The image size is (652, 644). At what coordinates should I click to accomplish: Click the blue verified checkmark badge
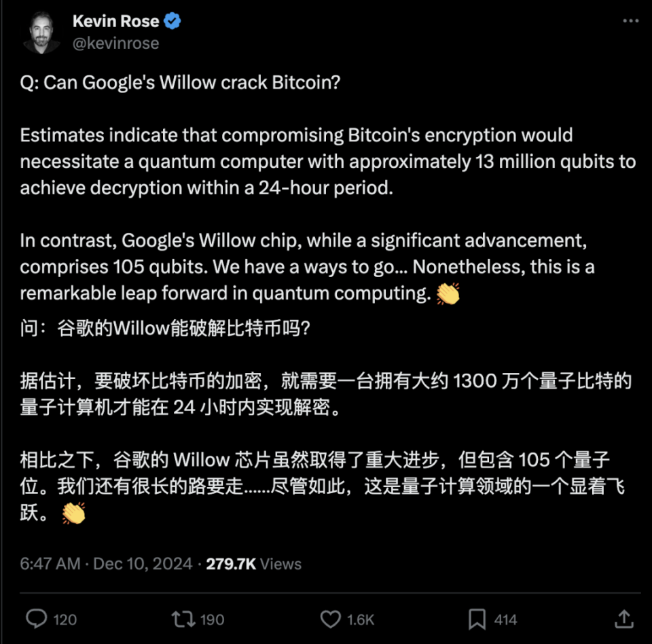[x=172, y=20]
